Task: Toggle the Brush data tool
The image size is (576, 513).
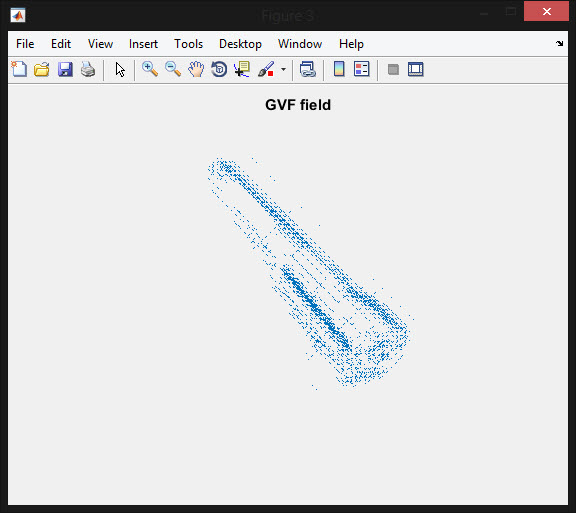Action: [266, 69]
